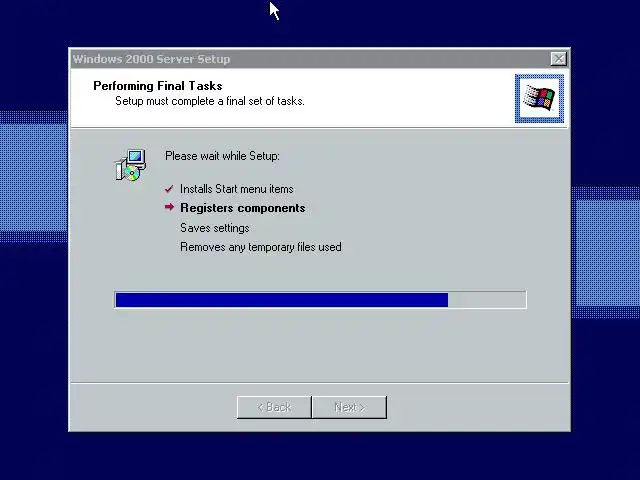The width and height of the screenshot is (640, 480).
Task: Click the 'Saves settings' line
Action: (x=215, y=228)
